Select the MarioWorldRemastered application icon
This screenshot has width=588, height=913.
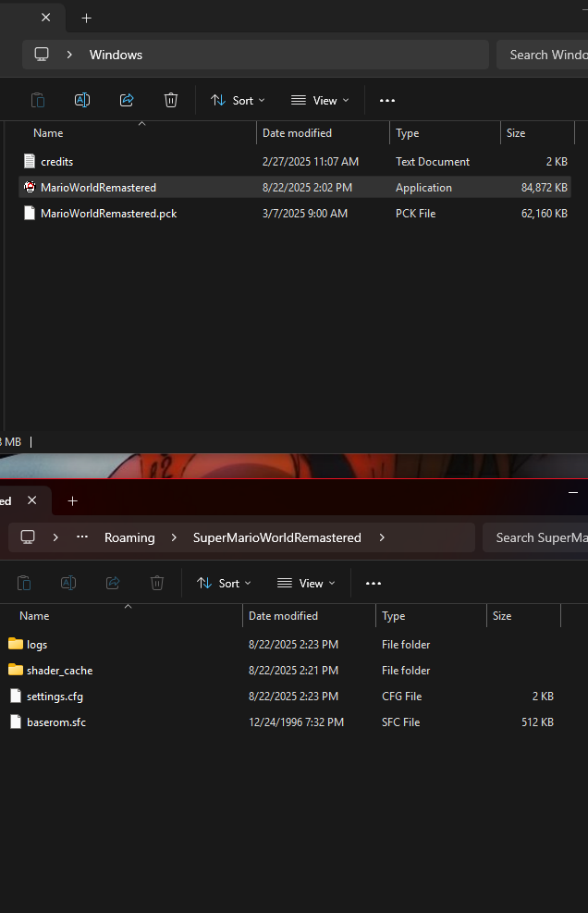[x=30, y=187]
